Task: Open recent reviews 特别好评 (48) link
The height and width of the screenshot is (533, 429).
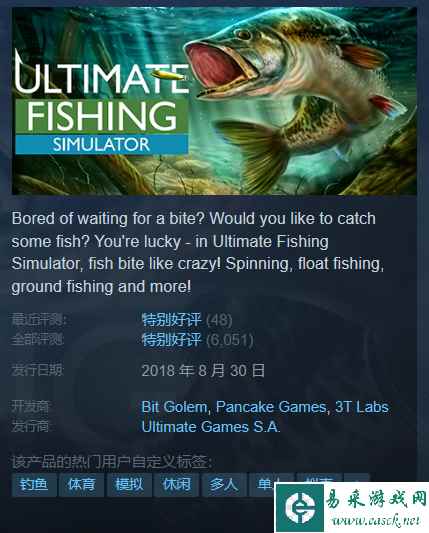Action: (x=187, y=320)
